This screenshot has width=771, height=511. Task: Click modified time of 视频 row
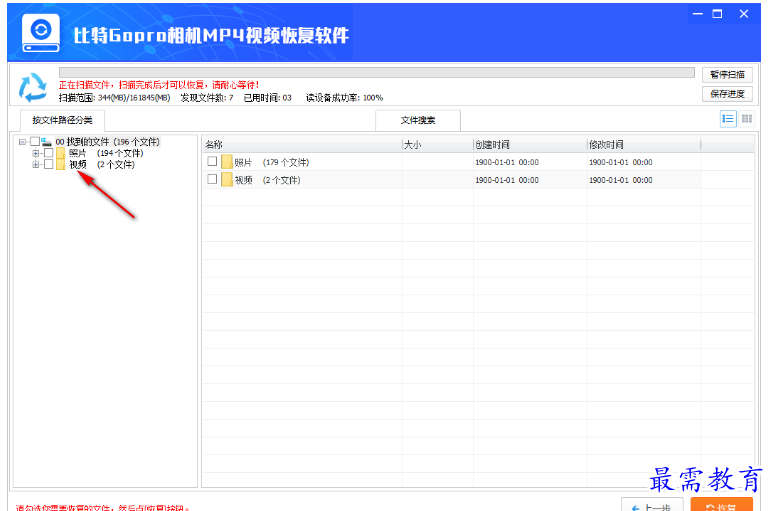pos(621,180)
